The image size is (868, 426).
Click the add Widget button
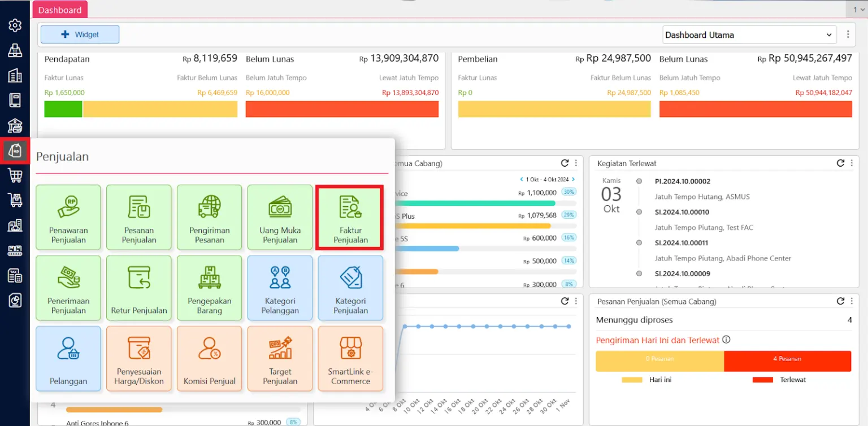point(80,34)
